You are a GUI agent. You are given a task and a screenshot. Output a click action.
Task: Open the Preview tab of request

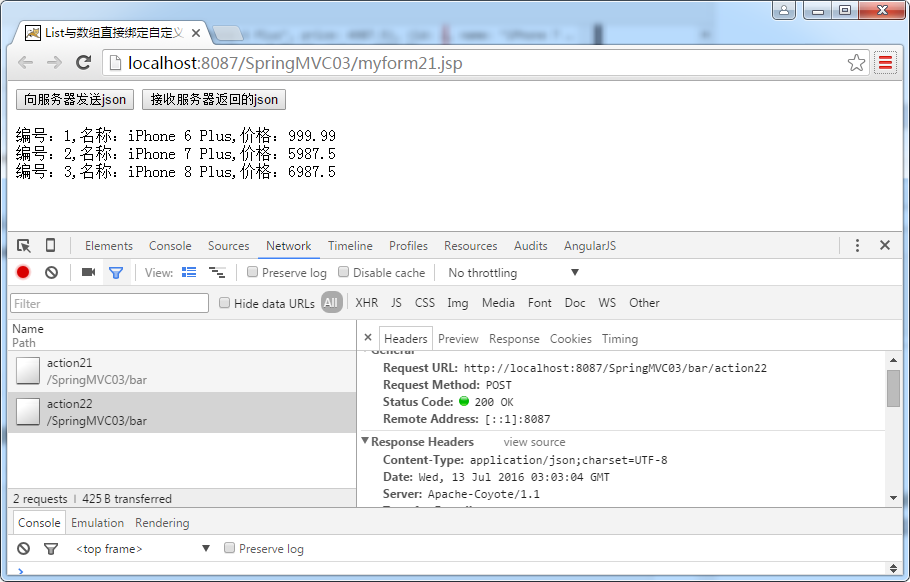458,338
